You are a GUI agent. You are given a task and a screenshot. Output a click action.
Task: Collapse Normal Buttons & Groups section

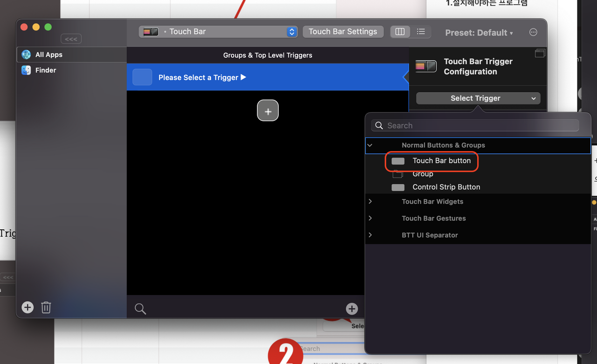click(370, 145)
